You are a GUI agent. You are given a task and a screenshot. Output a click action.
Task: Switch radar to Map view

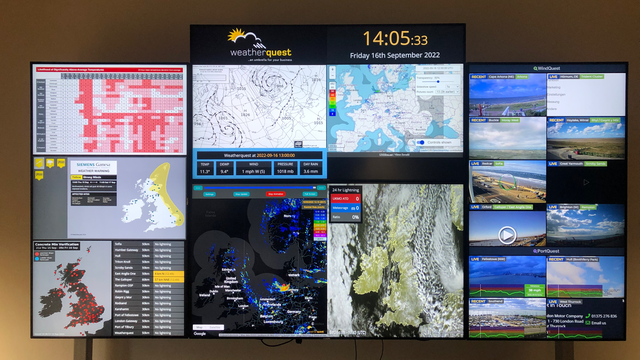tap(200, 327)
